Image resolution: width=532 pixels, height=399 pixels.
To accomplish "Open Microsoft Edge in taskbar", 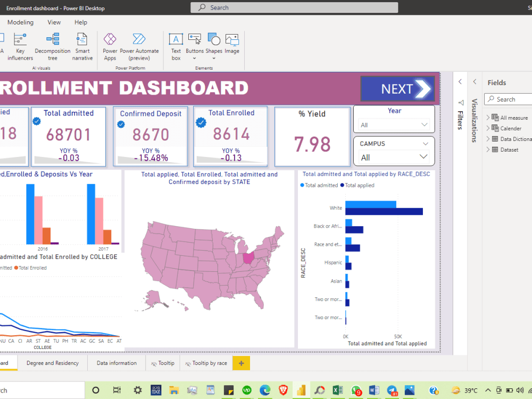I will pos(265,390).
